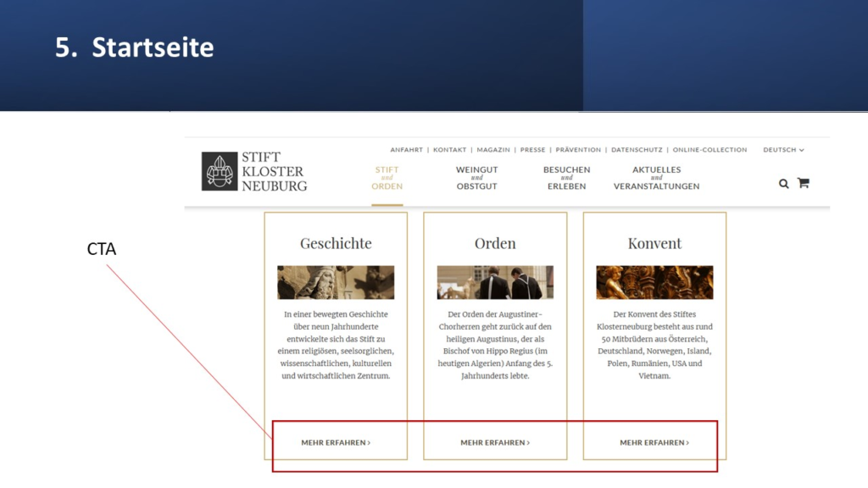Viewport: 868px width, 488px height.
Task: Open Besuchen und Erleben menu
Action: (566, 178)
